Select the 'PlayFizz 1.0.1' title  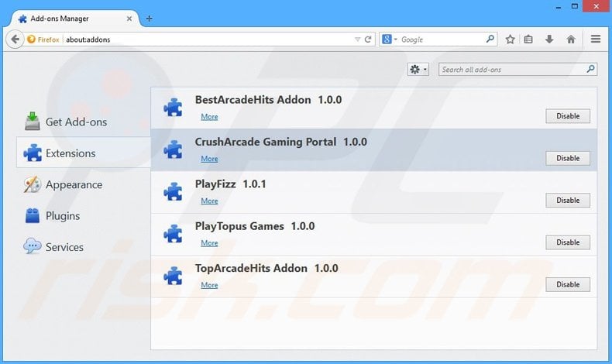[x=230, y=184]
